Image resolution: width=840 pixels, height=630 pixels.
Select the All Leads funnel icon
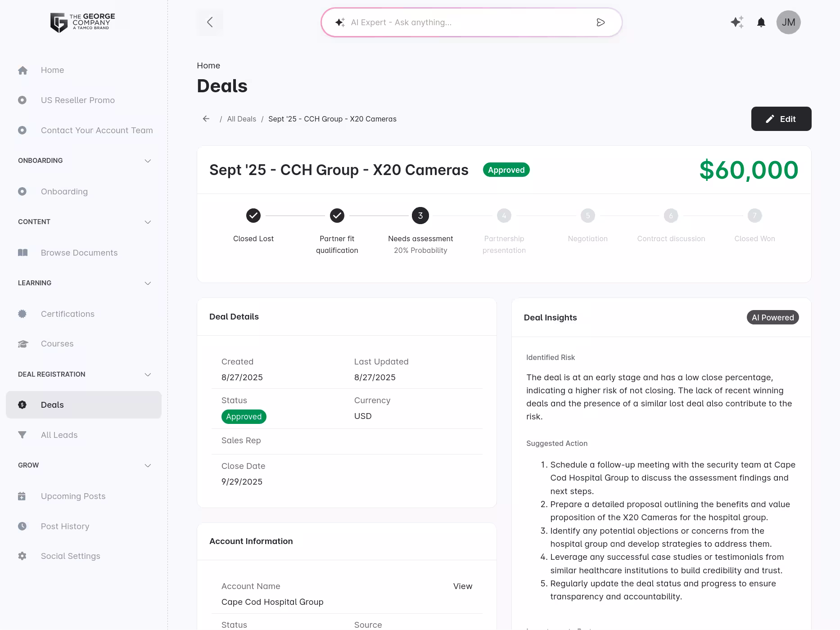[x=23, y=435]
